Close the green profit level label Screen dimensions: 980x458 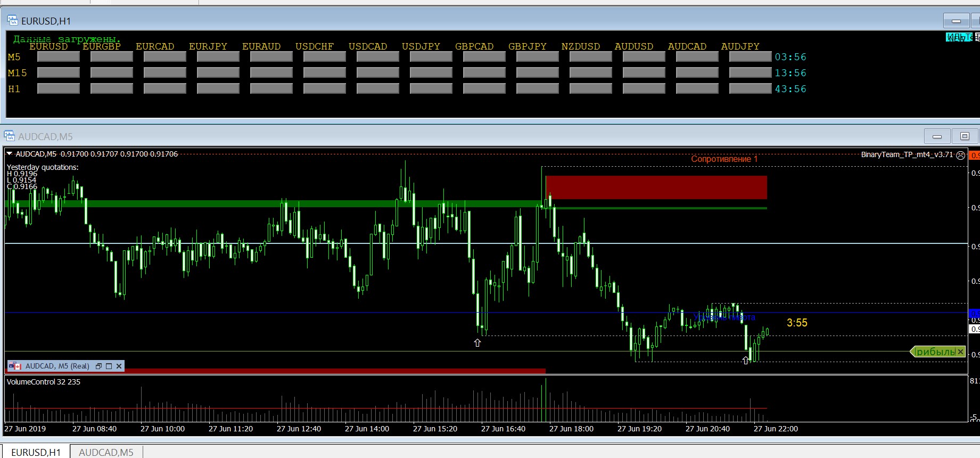tap(960, 352)
